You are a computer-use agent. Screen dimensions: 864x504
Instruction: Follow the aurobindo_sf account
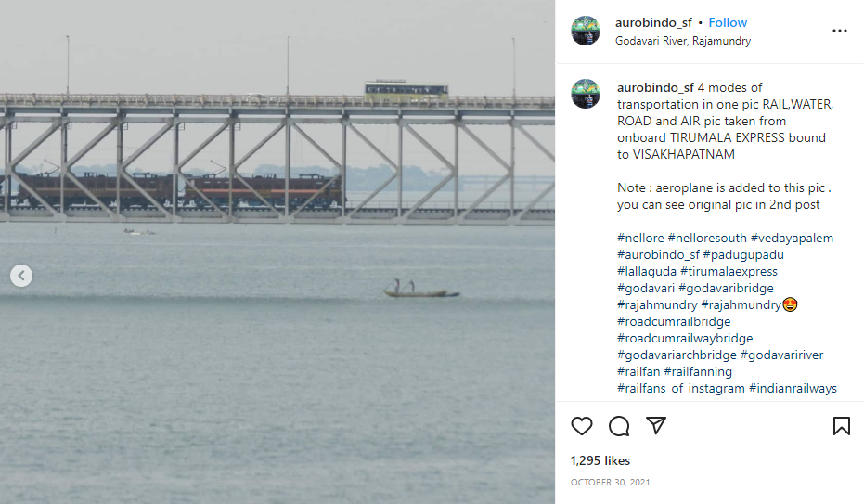click(728, 22)
